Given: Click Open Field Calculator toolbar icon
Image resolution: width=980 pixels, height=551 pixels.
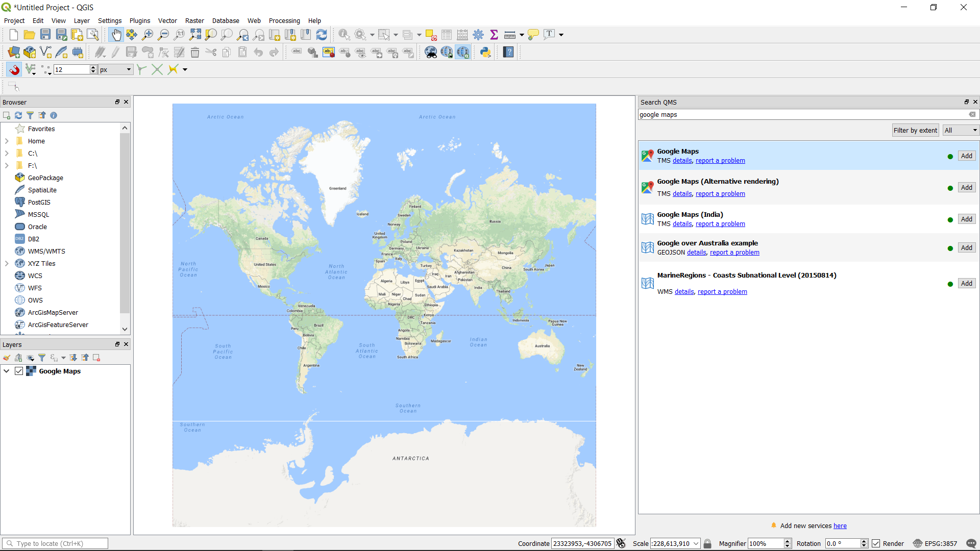Looking at the screenshot, I should [462, 35].
